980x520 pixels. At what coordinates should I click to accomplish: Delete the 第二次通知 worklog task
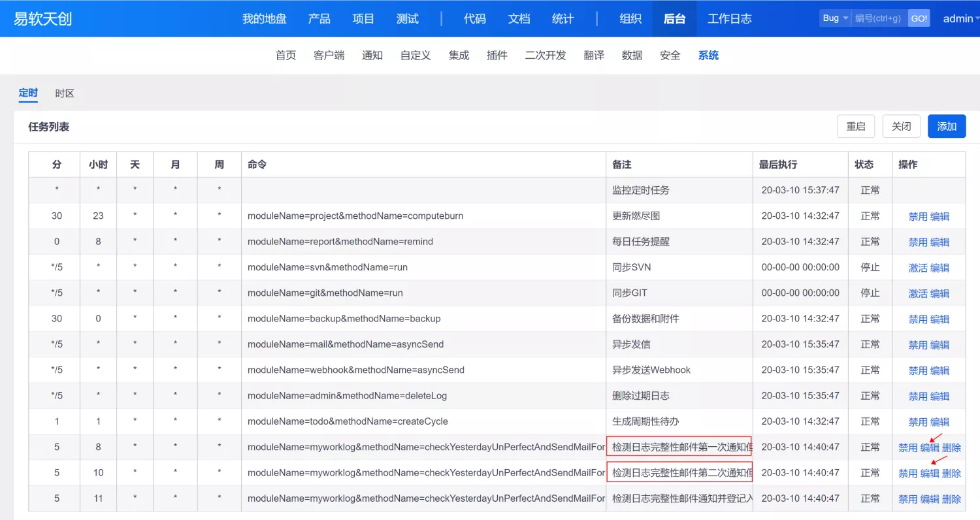pos(952,473)
